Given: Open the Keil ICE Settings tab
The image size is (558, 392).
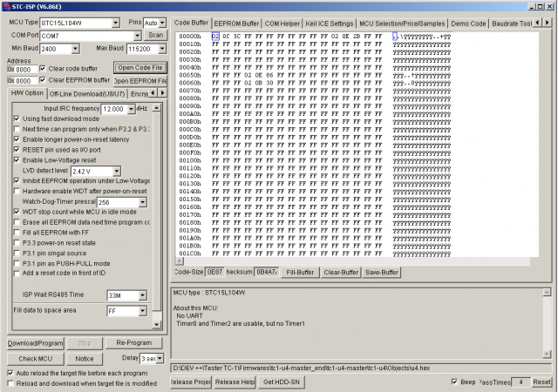Looking at the screenshot, I should [x=330, y=24].
